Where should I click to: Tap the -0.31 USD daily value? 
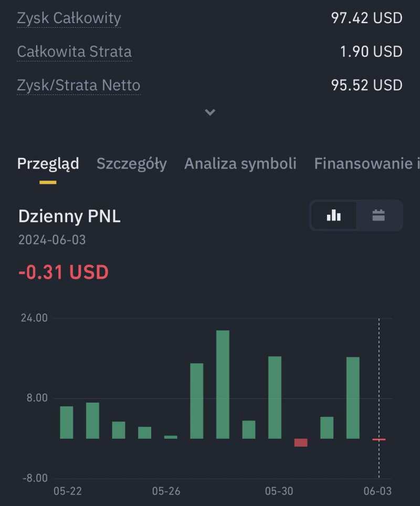(63, 272)
